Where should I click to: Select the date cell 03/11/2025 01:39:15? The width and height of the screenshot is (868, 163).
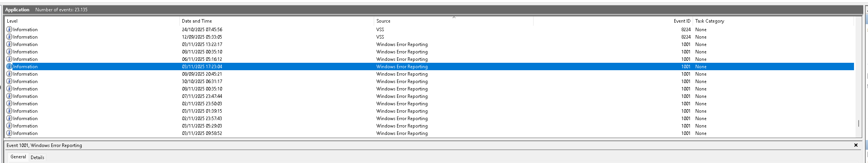[202, 111]
